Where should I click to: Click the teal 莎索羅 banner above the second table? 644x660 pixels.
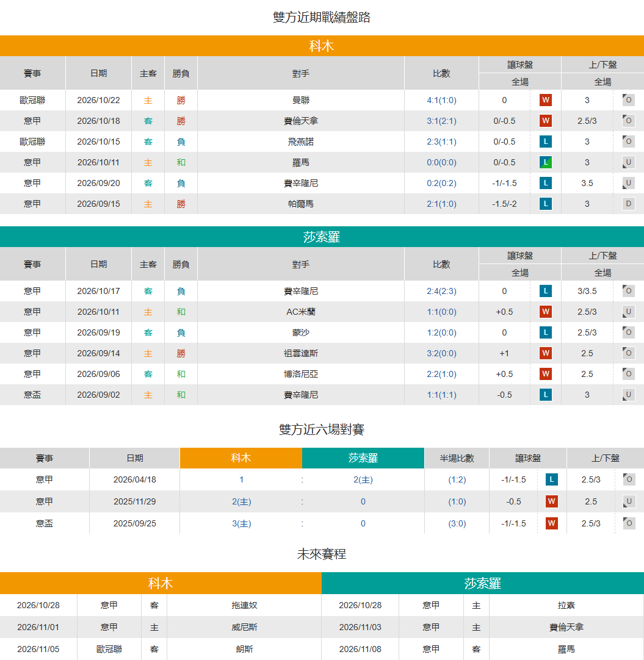(x=322, y=237)
